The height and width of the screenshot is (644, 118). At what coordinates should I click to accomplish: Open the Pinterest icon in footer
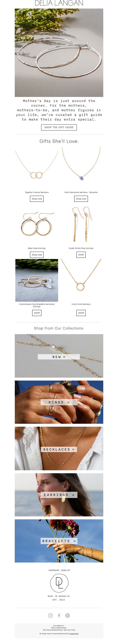pyautogui.click(x=68, y=616)
